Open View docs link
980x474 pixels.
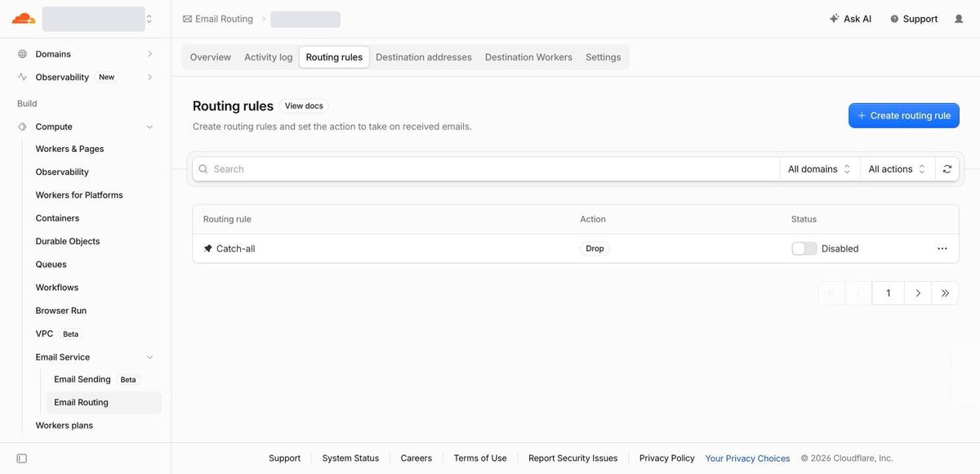(x=304, y=105)
